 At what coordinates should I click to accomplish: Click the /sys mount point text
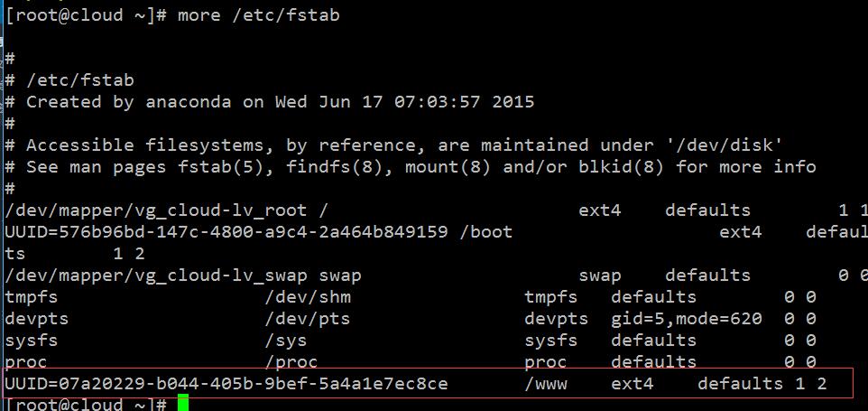tap(286, 341)
